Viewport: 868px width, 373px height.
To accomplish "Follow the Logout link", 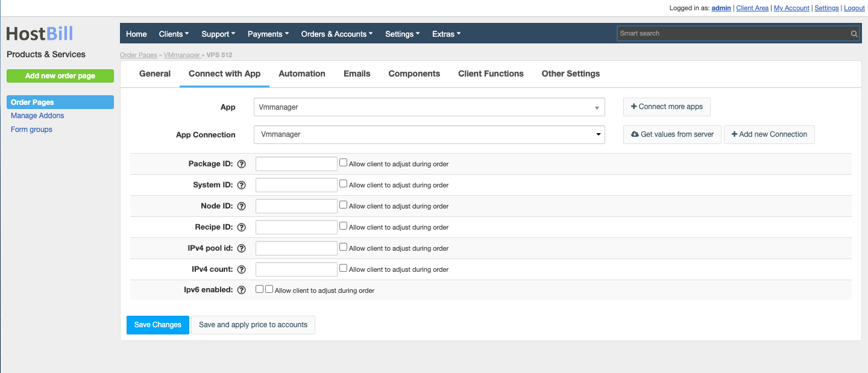I will click(x=854, y=8).
